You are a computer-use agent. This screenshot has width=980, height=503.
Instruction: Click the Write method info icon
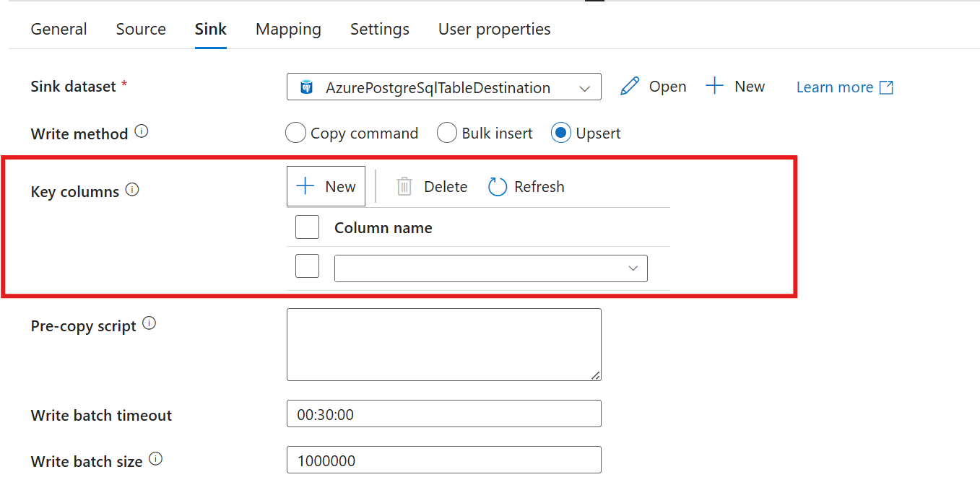[142, 132]
